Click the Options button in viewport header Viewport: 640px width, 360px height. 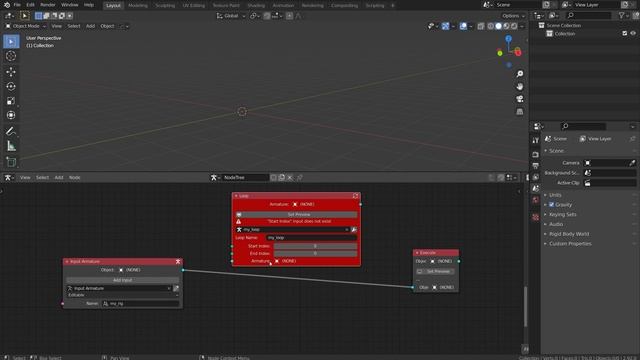(x=513, y=16)
